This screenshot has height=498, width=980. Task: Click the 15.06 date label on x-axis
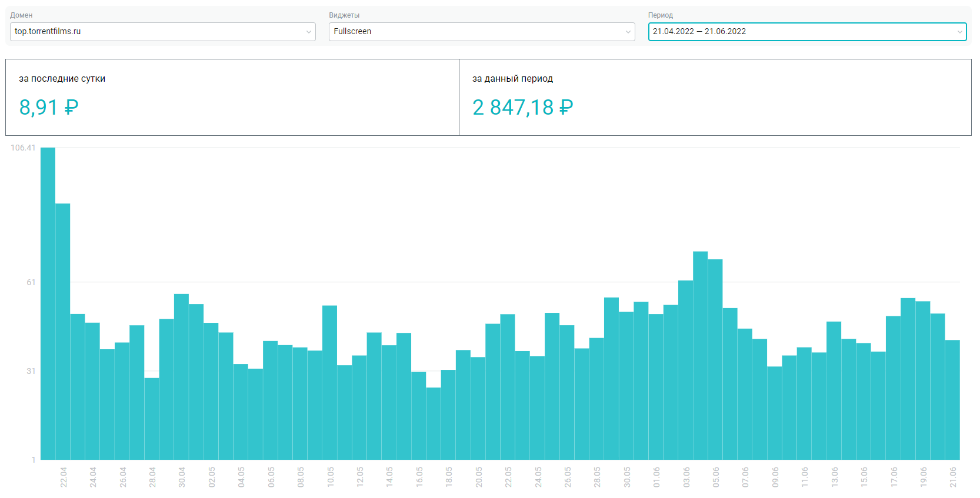coord(864,477)
